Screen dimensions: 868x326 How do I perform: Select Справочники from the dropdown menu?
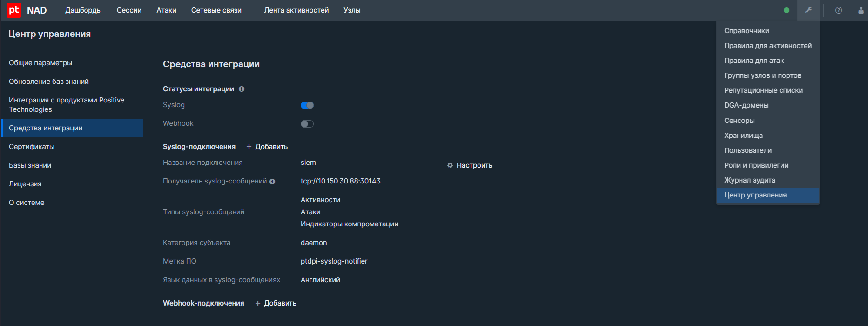point(747,31)
